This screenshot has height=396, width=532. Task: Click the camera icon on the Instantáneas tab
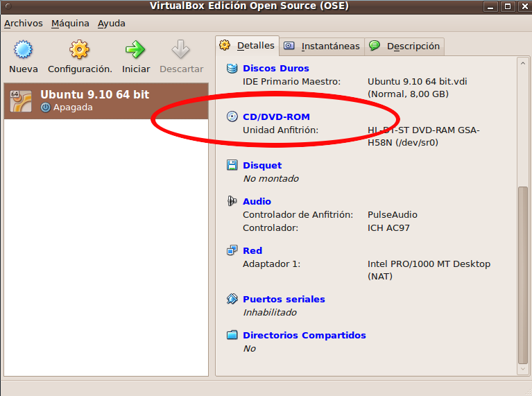pos(289,46)
